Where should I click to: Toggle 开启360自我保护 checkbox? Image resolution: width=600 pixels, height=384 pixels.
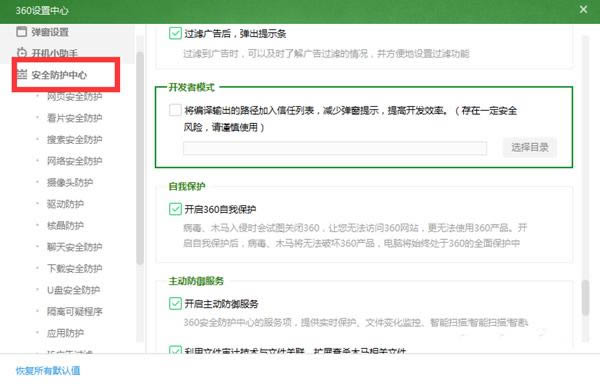point(175,209)
